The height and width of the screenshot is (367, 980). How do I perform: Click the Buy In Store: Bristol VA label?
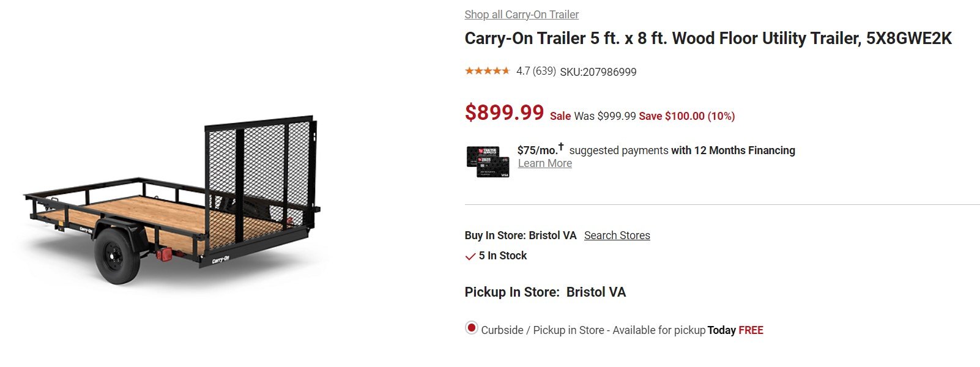520,235
